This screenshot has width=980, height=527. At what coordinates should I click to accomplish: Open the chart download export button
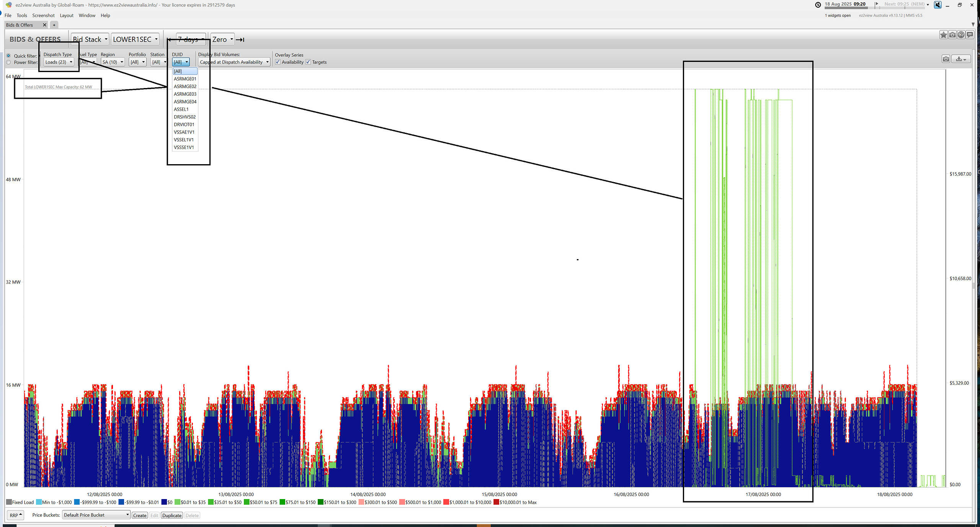click(x=961, y=59)
